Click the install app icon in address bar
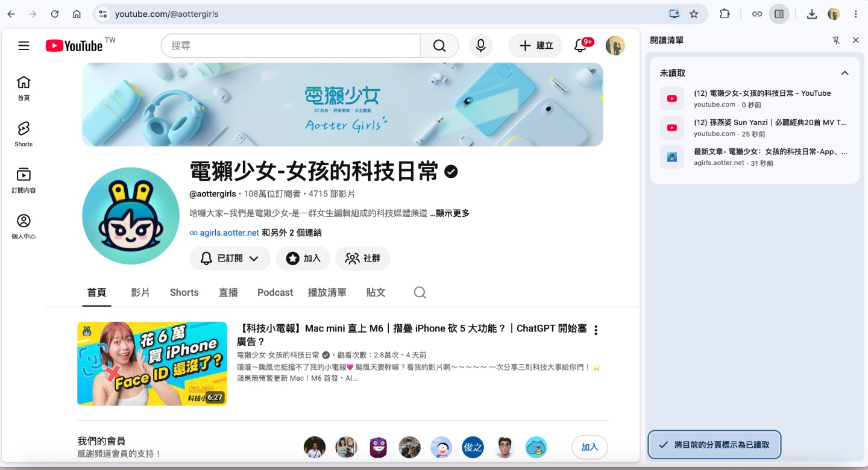Image resolution: width=868 pixels, height=470 pixels. click(674, 14)
